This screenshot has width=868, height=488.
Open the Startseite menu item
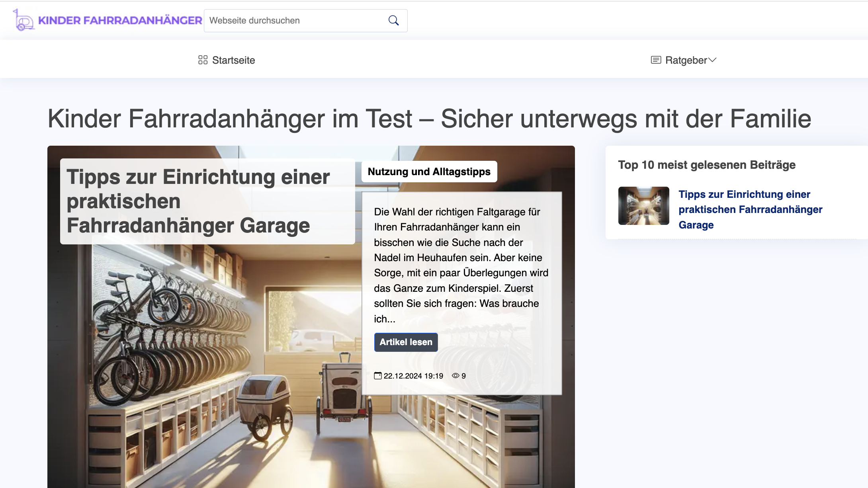pos(234,60)
